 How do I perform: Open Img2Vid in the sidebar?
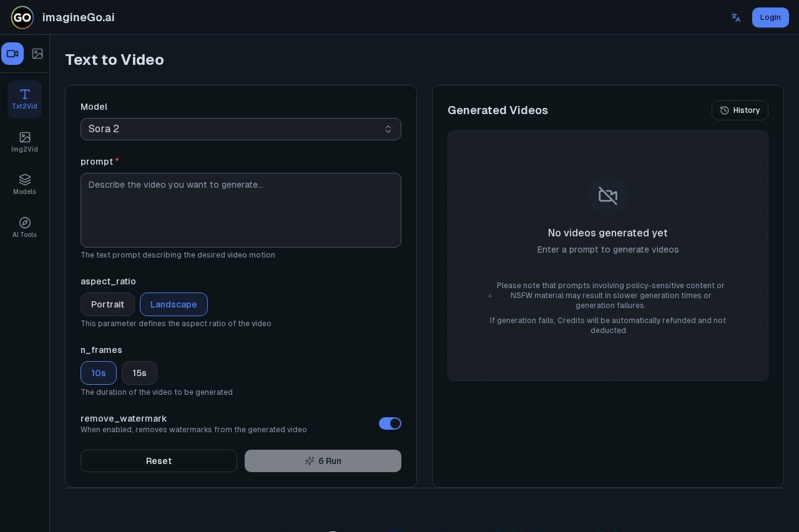pos(24,142)
